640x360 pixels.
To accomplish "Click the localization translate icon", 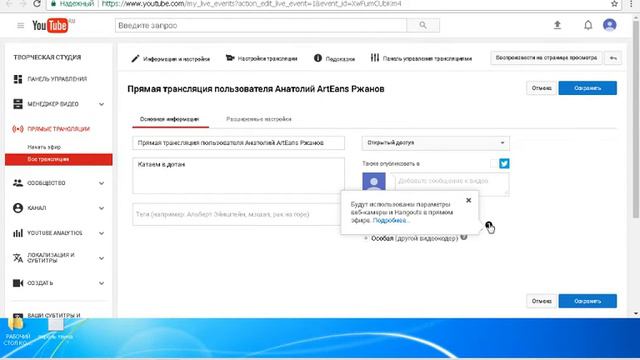I will point(18,258).
